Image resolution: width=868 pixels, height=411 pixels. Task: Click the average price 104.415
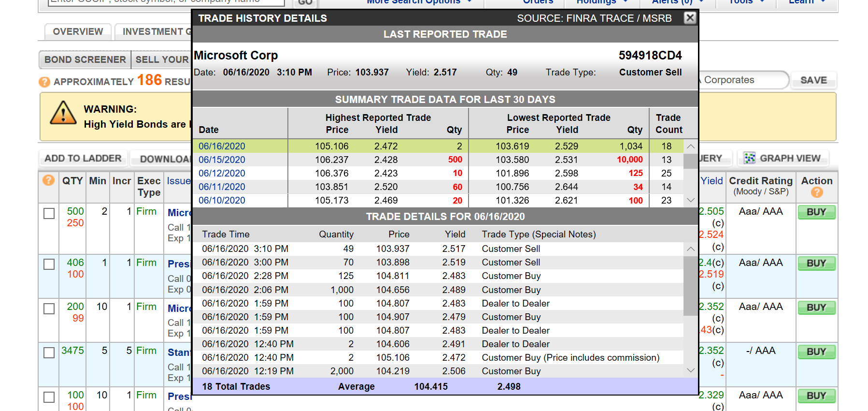point(431,386)
